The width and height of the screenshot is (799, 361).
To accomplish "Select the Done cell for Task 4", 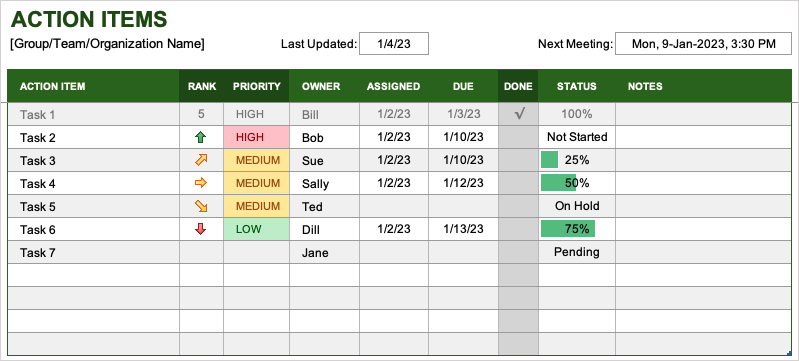I will [518, 183].
